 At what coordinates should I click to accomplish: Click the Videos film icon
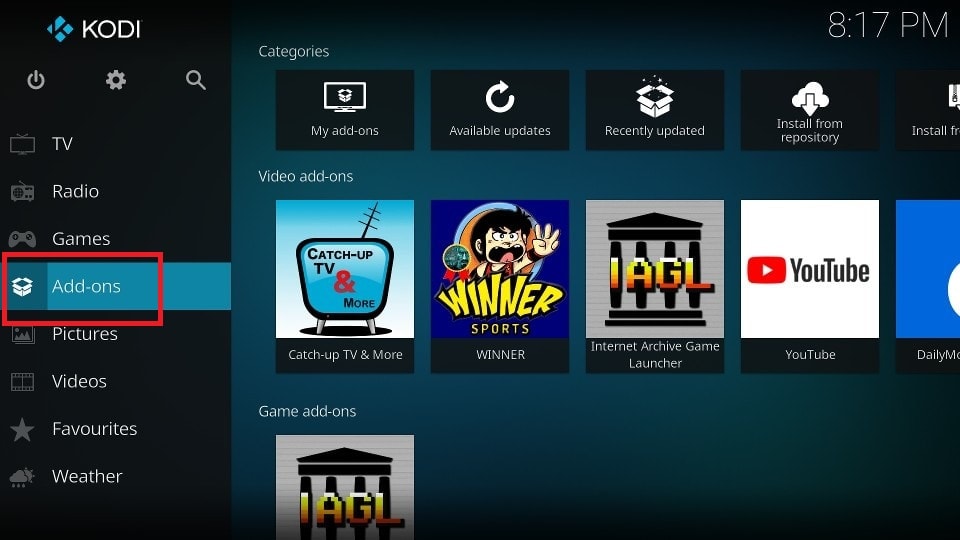coord(23,381)
